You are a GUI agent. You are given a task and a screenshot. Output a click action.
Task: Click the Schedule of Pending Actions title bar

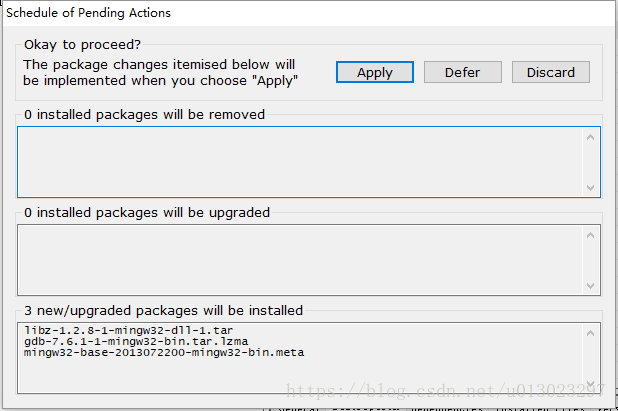point(200,13)
